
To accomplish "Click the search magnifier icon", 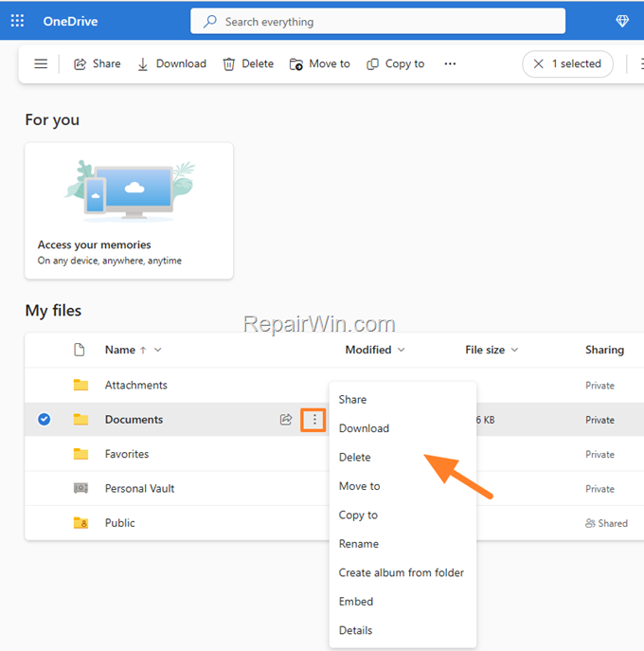I will click(210, 21).
